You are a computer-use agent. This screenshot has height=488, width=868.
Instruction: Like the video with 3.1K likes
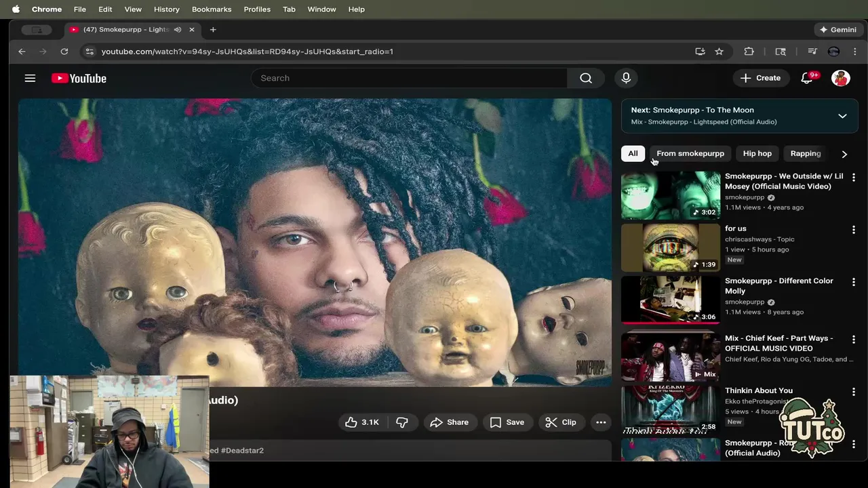[362, 422]
